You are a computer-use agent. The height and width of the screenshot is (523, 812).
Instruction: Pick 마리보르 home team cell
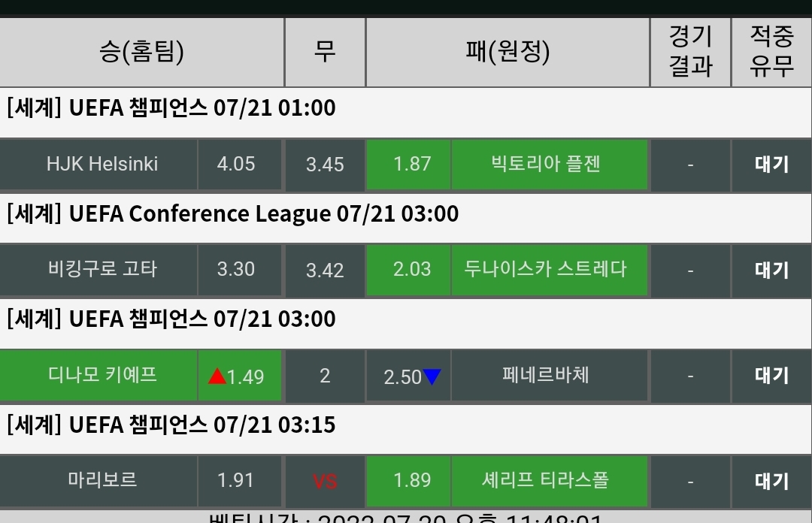click(102, 480)
